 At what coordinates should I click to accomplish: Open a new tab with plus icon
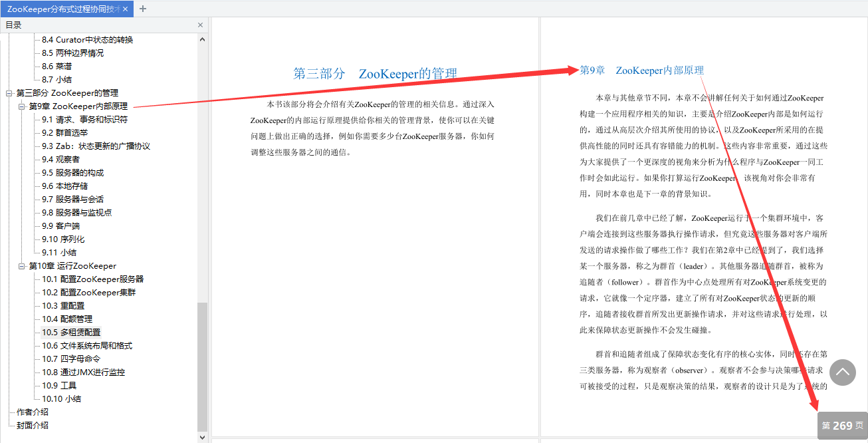coord(143,9)
